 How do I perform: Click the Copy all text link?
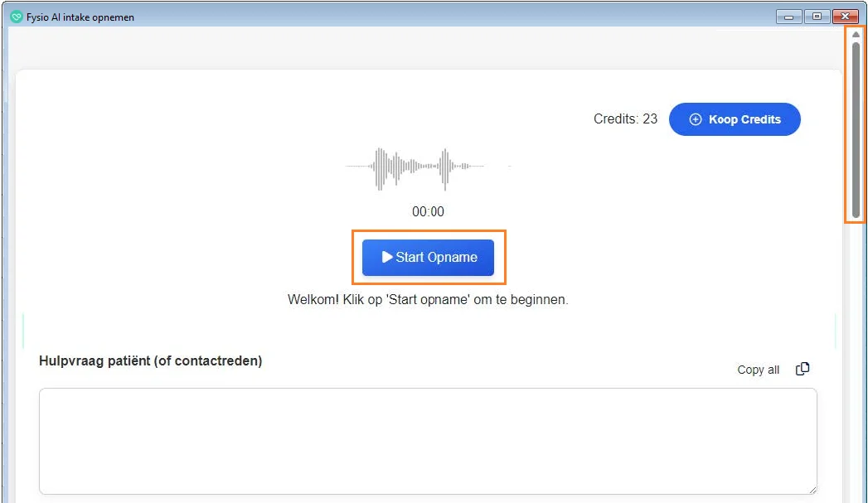click(758, 370)
